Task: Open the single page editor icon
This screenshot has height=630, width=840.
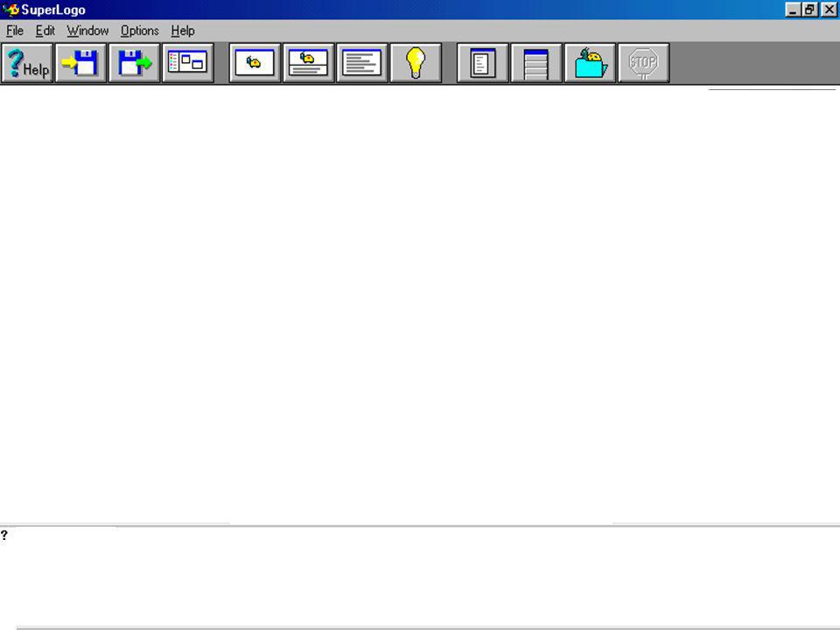Action: click(483, 63)
